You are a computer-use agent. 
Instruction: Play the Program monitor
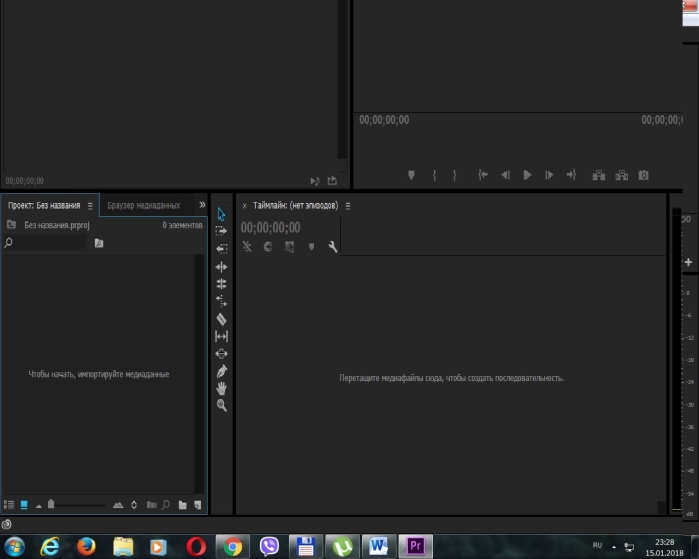(527, 175)
